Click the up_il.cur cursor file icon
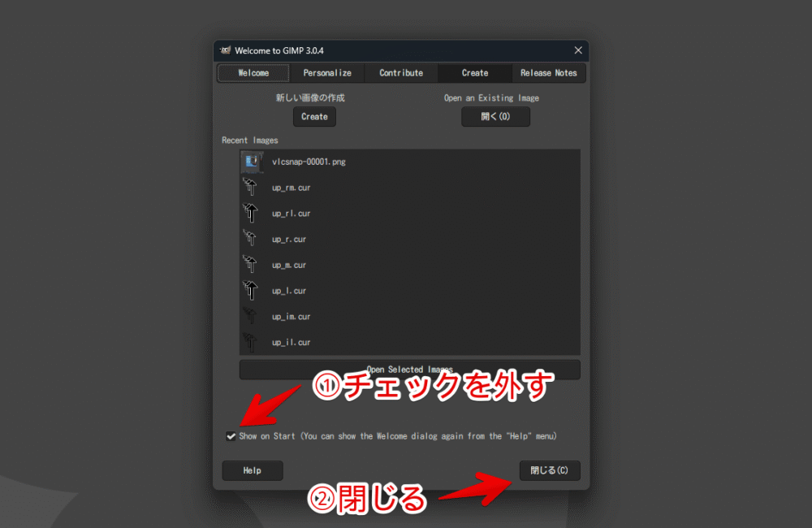This screenshot has height=528, width=812. [x=252, y=342]
